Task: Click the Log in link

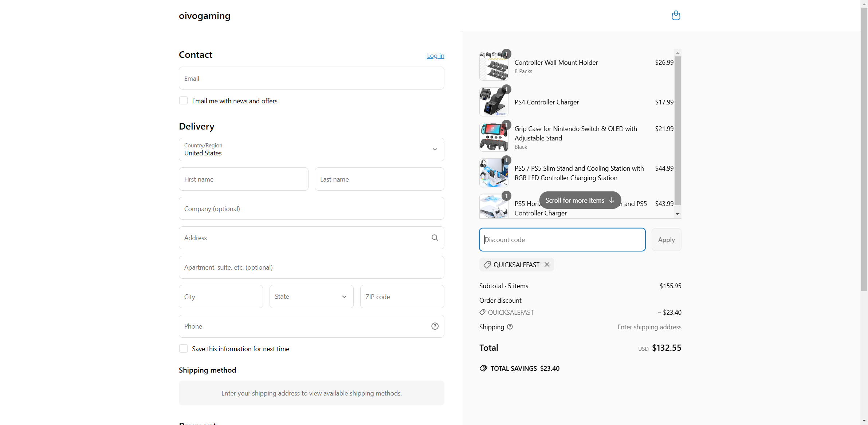Action: point(436,55)
